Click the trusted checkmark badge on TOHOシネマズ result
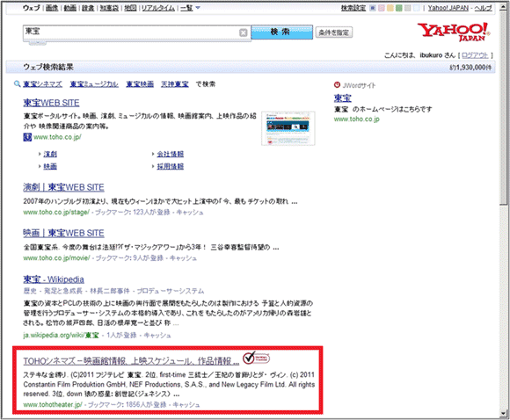510x420 pixels. click(256, 358)
